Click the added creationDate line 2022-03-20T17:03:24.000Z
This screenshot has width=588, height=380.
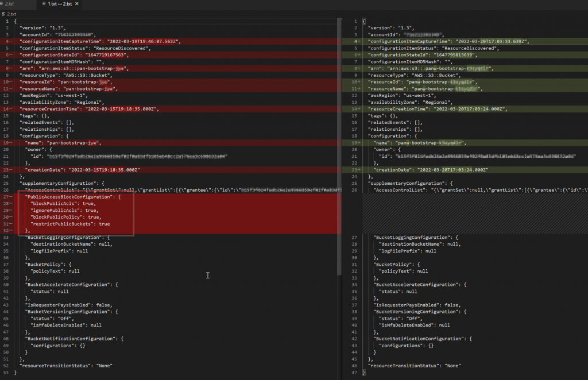465,170
